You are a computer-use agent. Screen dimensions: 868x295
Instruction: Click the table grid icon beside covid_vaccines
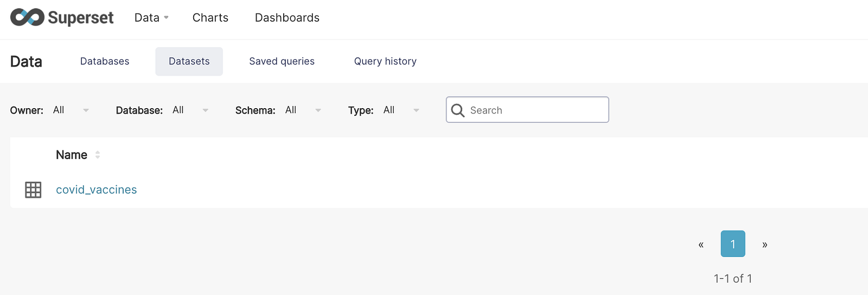click(x=33, y=190)
